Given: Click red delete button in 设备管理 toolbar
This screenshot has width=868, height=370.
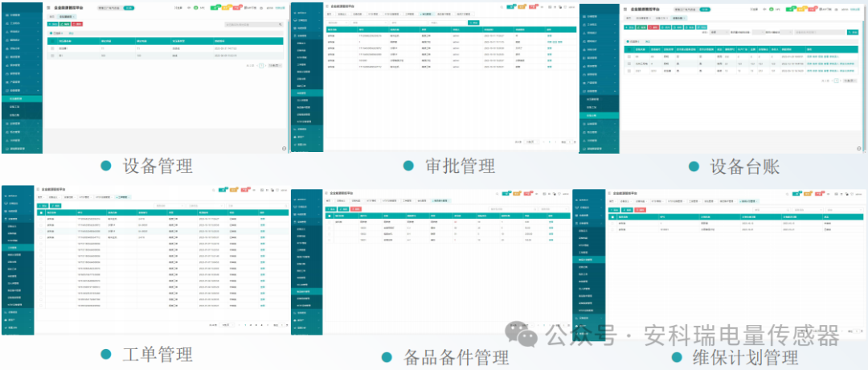Looking at the screenshot, I should (77, 24).
